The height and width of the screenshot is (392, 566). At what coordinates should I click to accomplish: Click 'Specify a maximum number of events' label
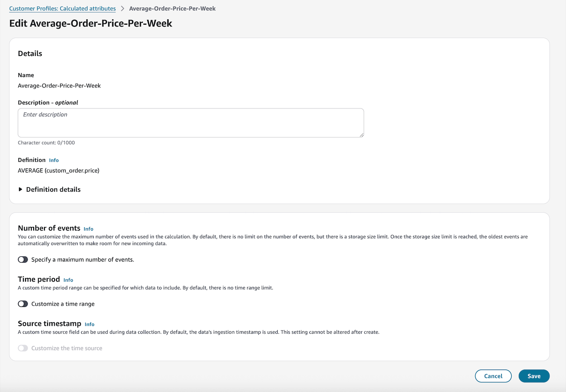83,259
